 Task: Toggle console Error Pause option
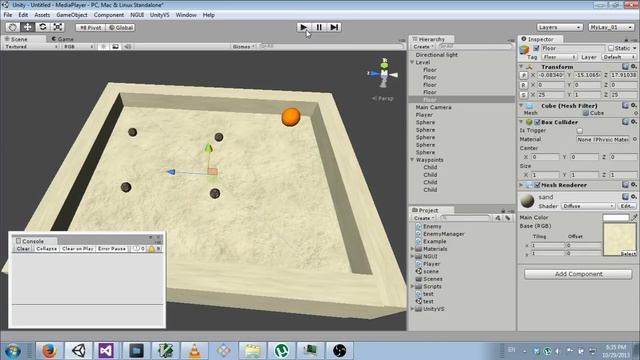pyautogui.click(x=112, y=249)
